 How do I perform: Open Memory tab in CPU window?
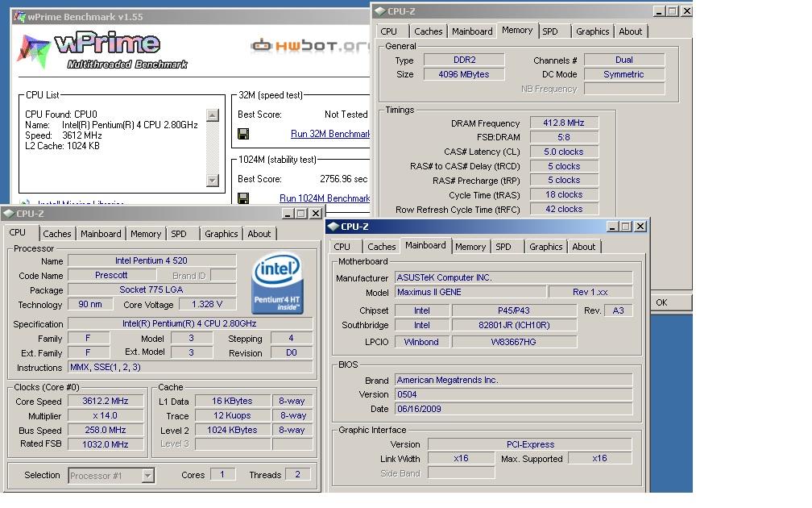[x=146, y=234]
